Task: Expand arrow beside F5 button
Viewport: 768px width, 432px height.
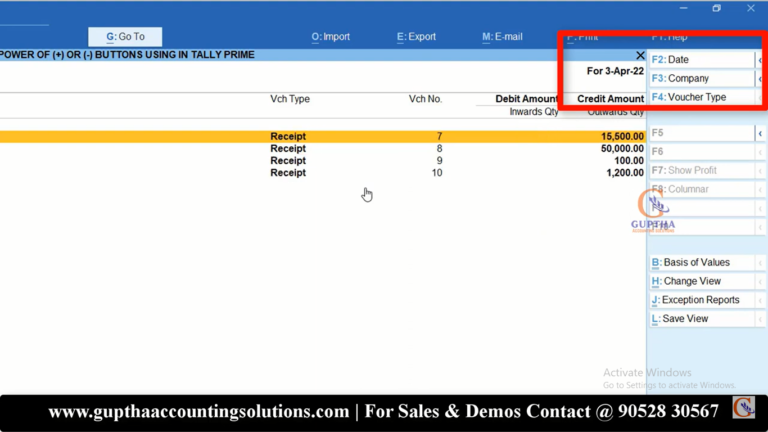Action: tap(760, 133)
